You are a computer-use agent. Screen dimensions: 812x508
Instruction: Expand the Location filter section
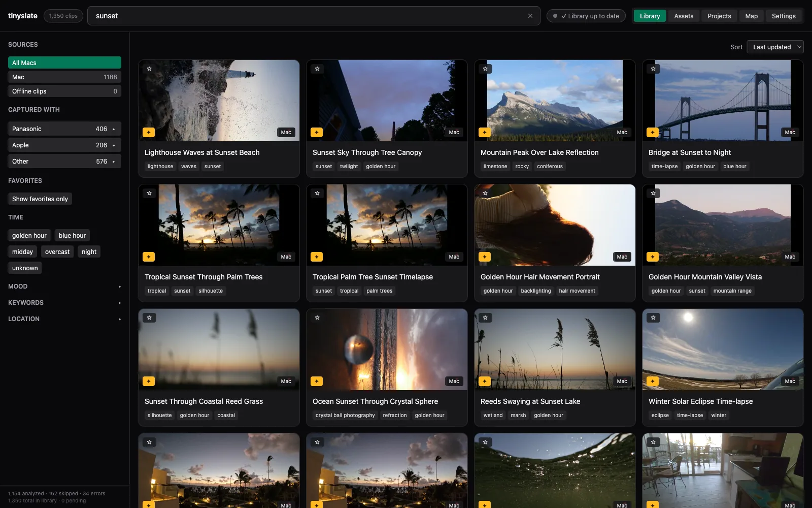pos(64,319)
